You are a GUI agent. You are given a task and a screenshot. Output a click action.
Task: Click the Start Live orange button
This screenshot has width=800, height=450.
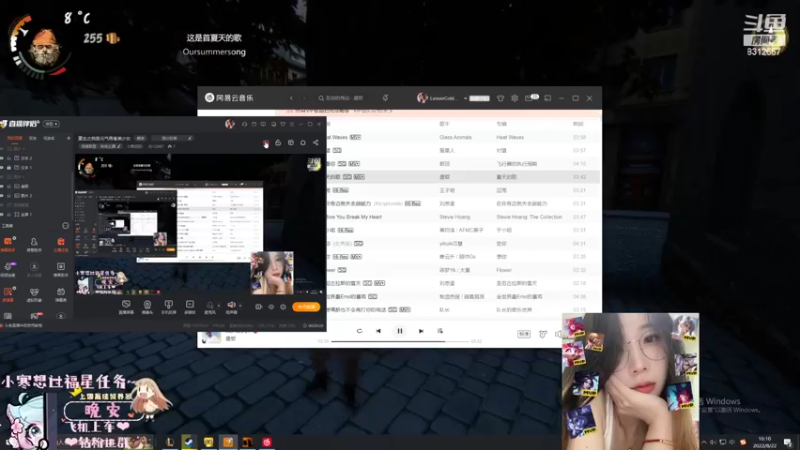tap(306, 307)
